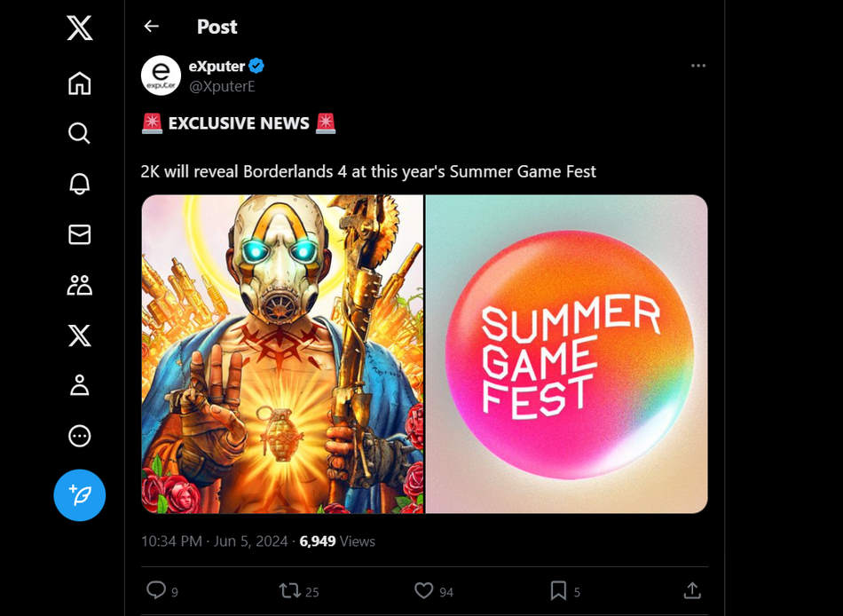Image resolution: width=843 pixels, height=616 pixels.
Task: Open the Explore search icon
Action: tap(79, 133)
